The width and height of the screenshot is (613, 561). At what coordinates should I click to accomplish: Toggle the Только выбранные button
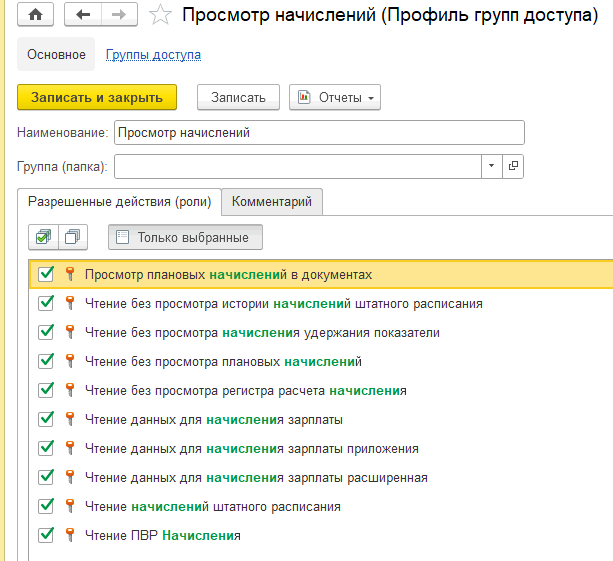(x=185, y=237)
